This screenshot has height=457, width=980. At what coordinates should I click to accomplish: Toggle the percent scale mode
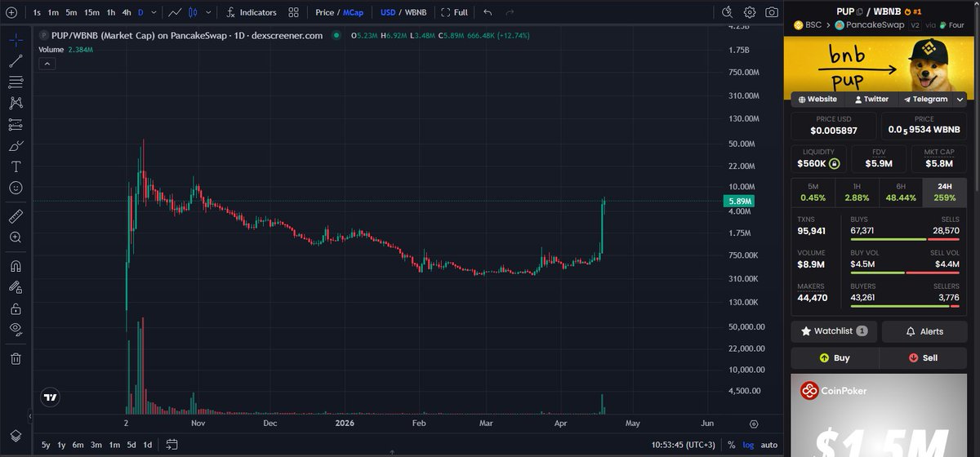[731, 445]
